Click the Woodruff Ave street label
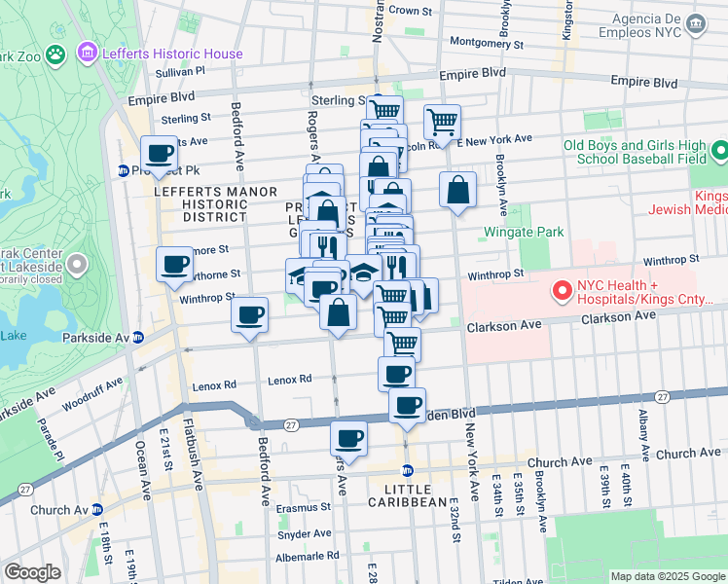This screenshot has height=584, width=728. (92, 393)
